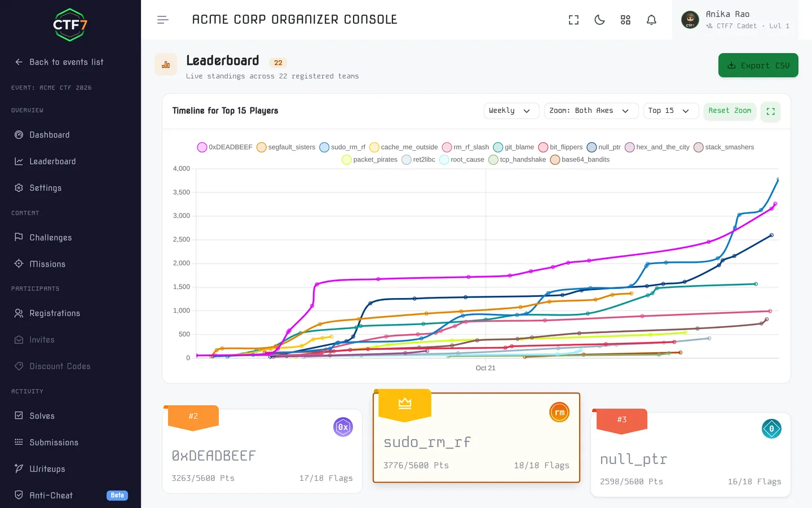Expand chart to fullscreen icon
This screenshot has width=812, height=508.
point(770,112)
